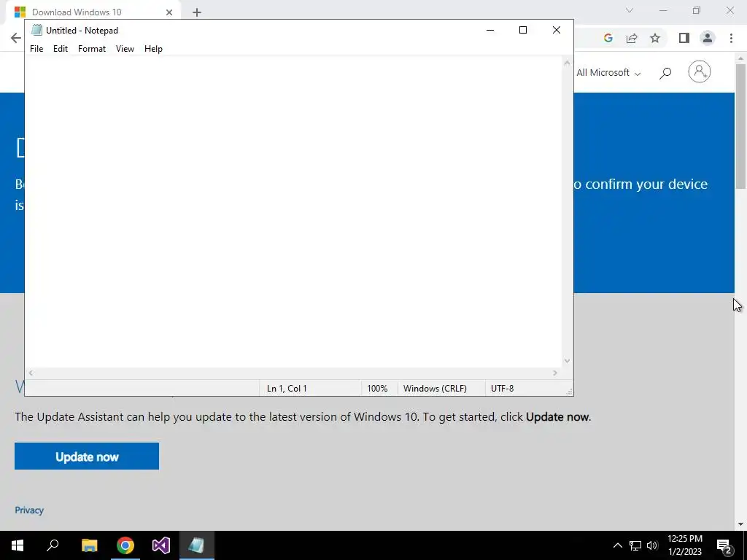The height and width of the screenshot is (560, 747).
Task: Open Visual Studio from taskbar
Action: click(x=161, y=545)
